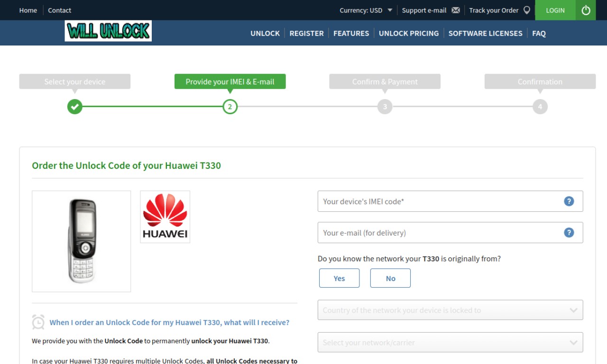Screen dimensions: 607x364
Task: Click the green checkmark step one circle
Action: click(x=74, y=107)
